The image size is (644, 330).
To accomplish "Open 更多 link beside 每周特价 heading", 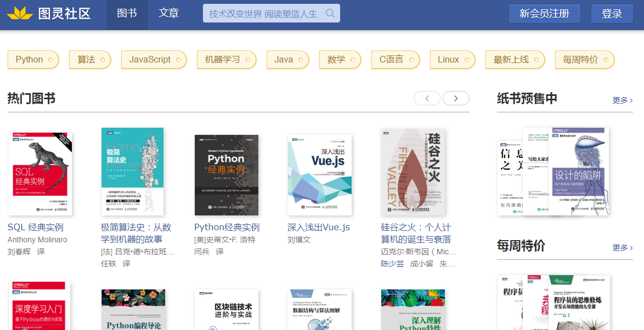I will 622,248.
